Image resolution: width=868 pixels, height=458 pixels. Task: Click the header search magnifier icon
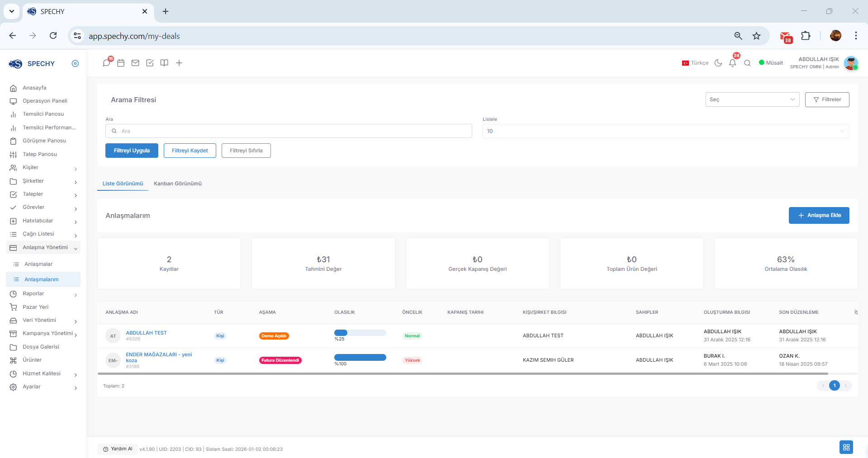pyautogui.click(x=747, y=63)
